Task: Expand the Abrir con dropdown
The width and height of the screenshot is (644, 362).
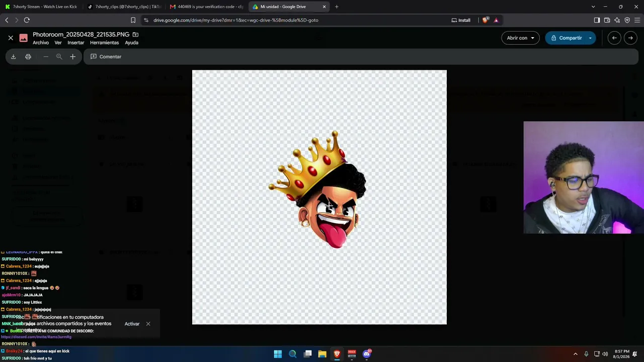Action: [x=520, y=38]
